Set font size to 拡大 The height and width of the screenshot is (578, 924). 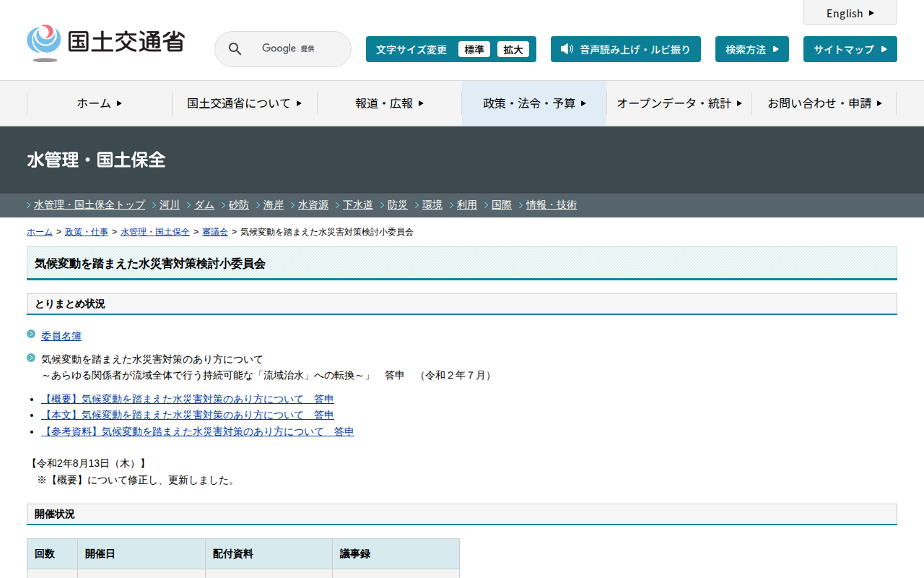tap(513, 49)
